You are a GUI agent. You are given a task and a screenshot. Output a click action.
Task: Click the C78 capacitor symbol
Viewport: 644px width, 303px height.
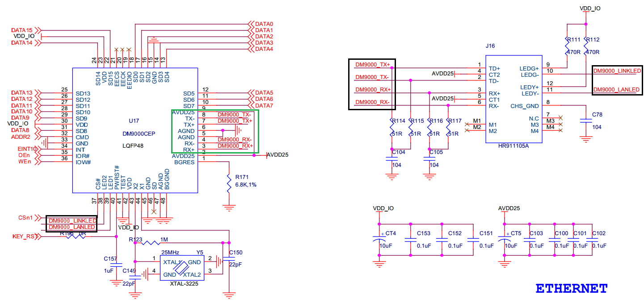point(585,120)
